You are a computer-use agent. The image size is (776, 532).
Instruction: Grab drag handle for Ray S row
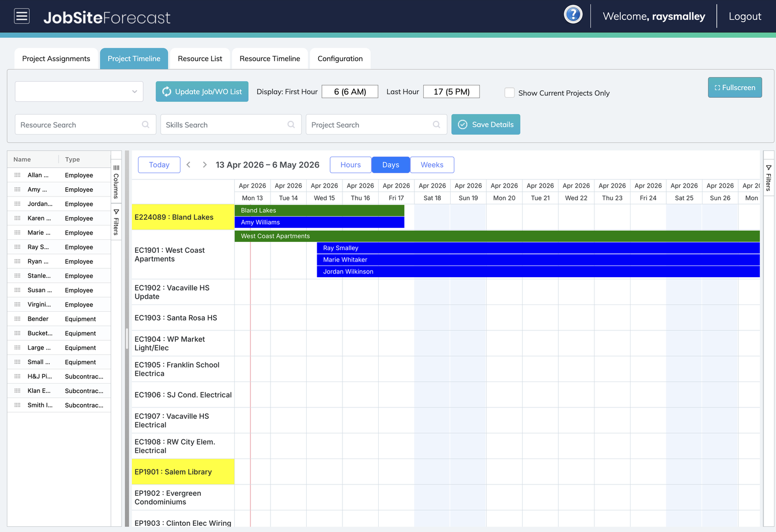point(18,247)
